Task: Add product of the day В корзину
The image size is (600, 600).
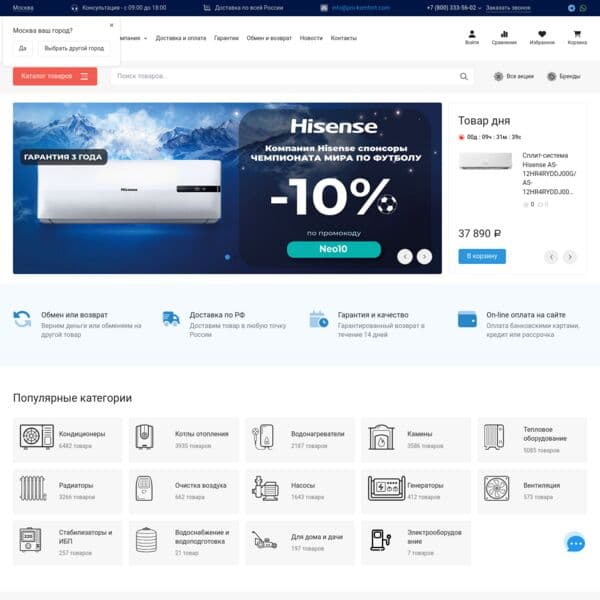Action: pyautogui.click(x=482, y=256)
